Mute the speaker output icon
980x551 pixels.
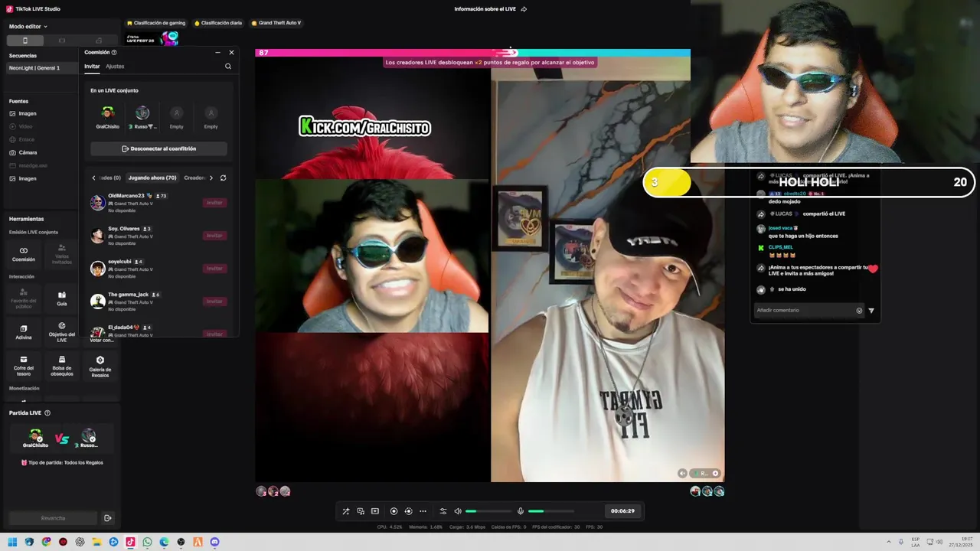[x=458, y=511]
